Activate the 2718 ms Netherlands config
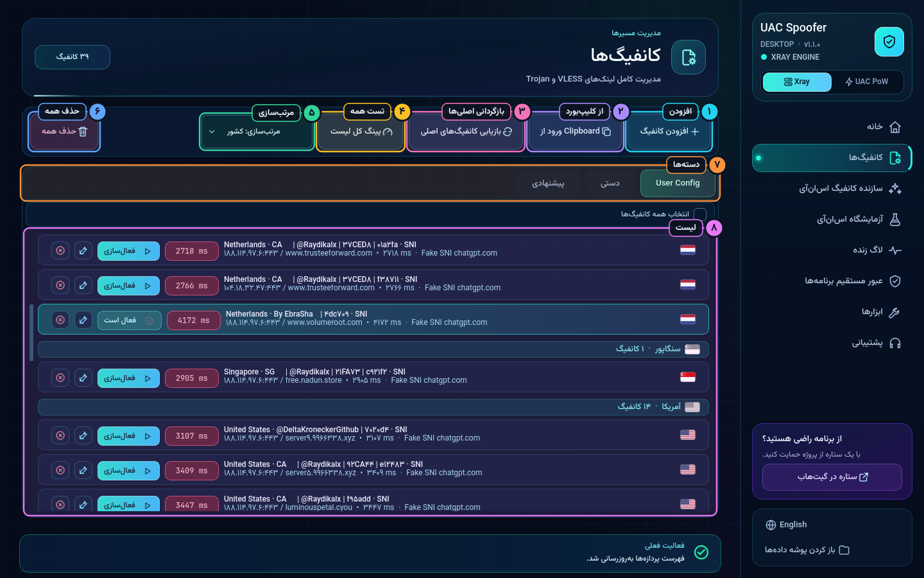The image size is (924, 578). point(128,251)
